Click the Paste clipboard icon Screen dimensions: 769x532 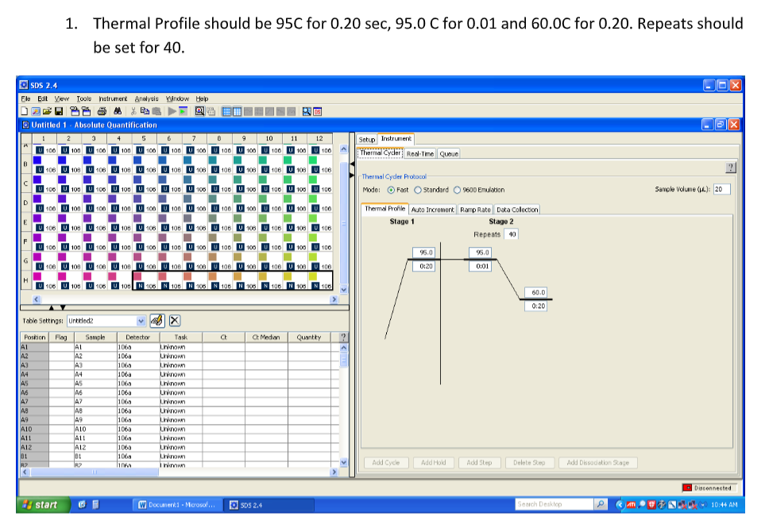157,112
